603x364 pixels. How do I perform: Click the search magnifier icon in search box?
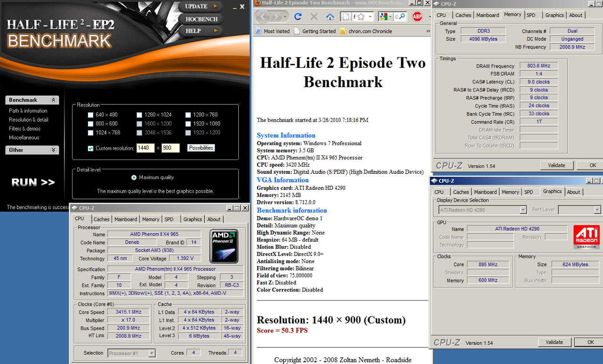[403, 16]
